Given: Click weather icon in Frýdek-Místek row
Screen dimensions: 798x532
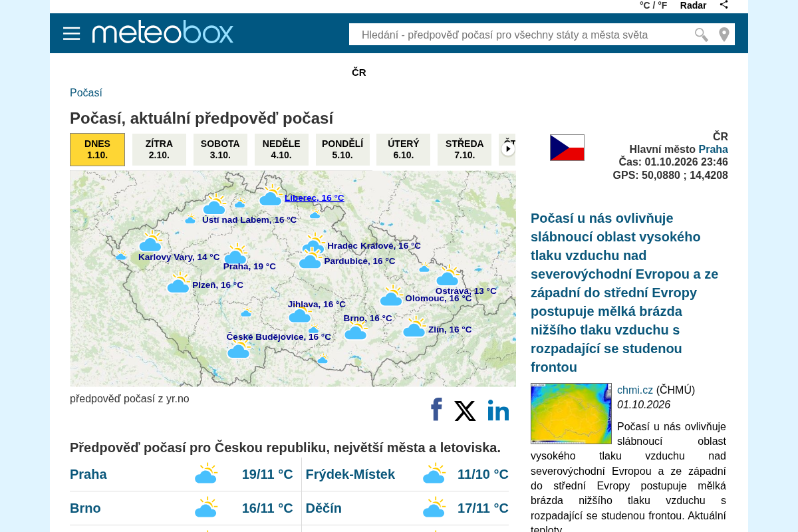Looking at the screenshot, I should (434, 473).
